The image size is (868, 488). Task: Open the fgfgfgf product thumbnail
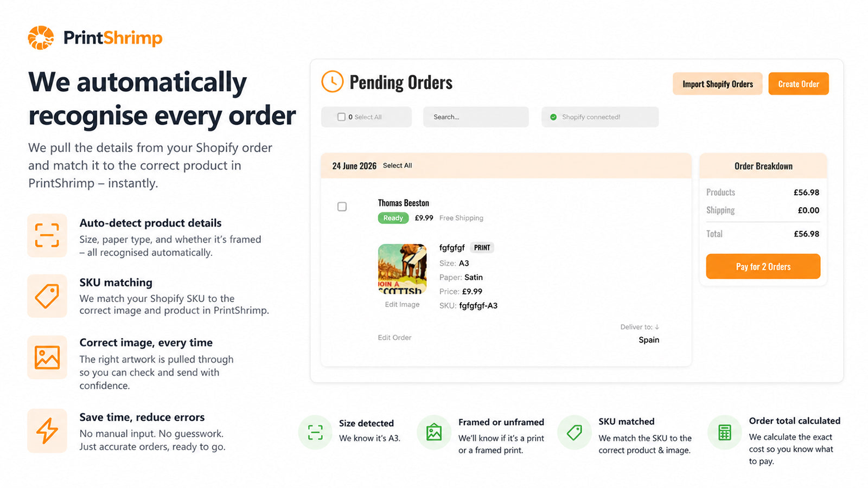coord(402,268)
